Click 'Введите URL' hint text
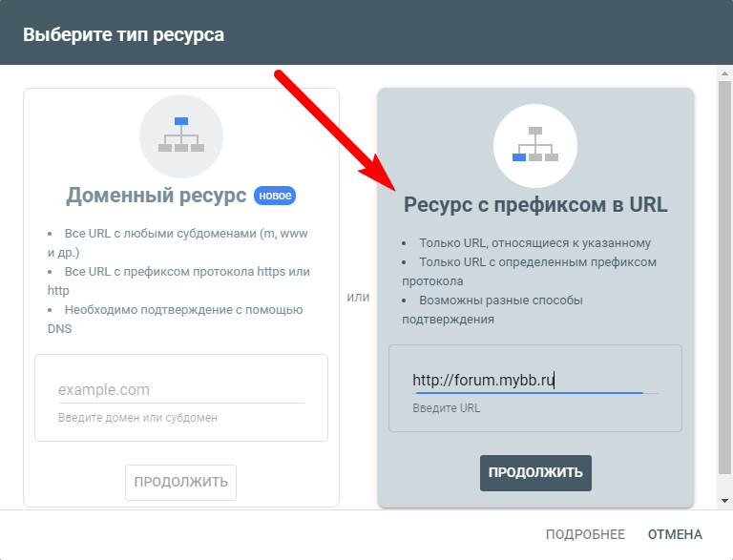Image resolution: width=733 pixels, height=560 pixels. 446,408
